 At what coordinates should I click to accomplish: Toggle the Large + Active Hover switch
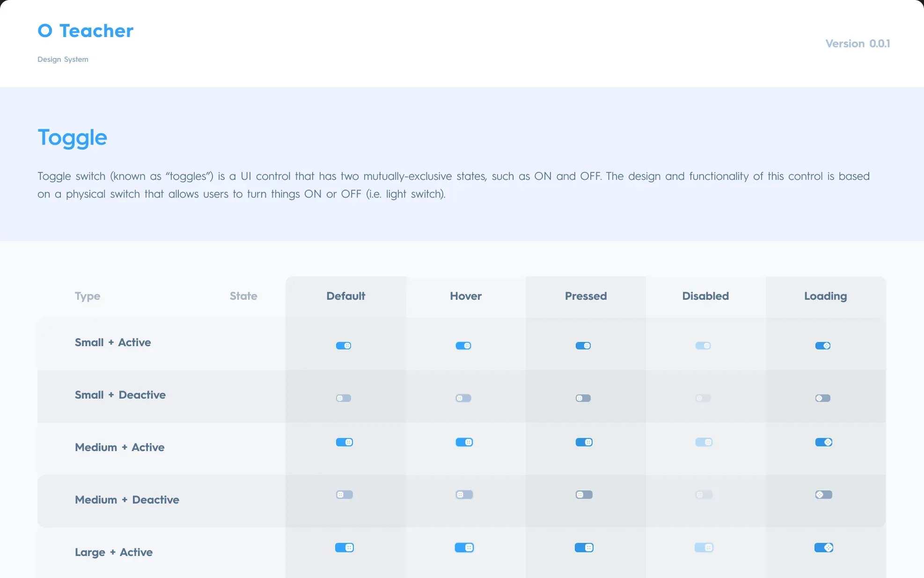[x=464, y=548]
